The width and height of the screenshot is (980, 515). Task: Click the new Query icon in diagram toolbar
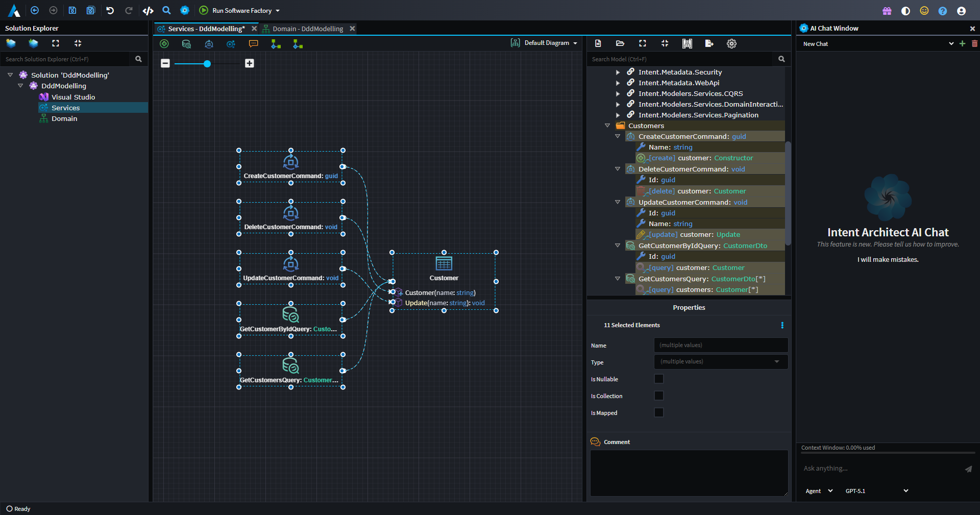pos(186,44)
